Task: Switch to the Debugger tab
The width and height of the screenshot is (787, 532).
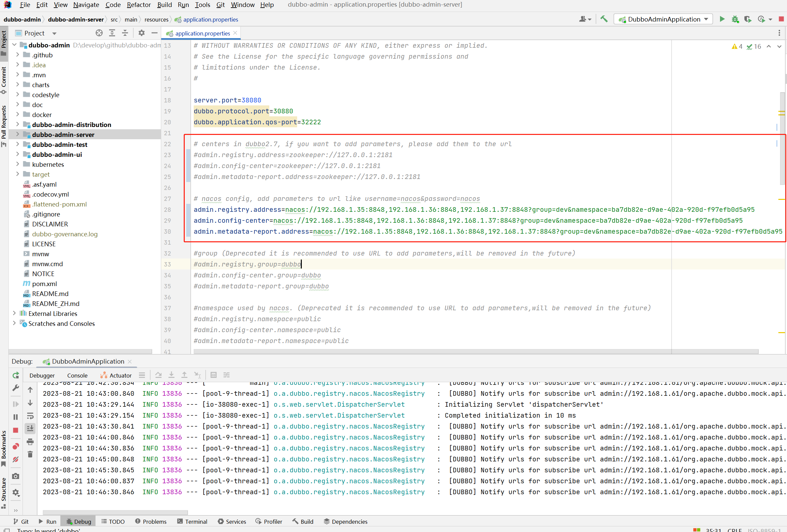Action: click(x=42, y=375)
